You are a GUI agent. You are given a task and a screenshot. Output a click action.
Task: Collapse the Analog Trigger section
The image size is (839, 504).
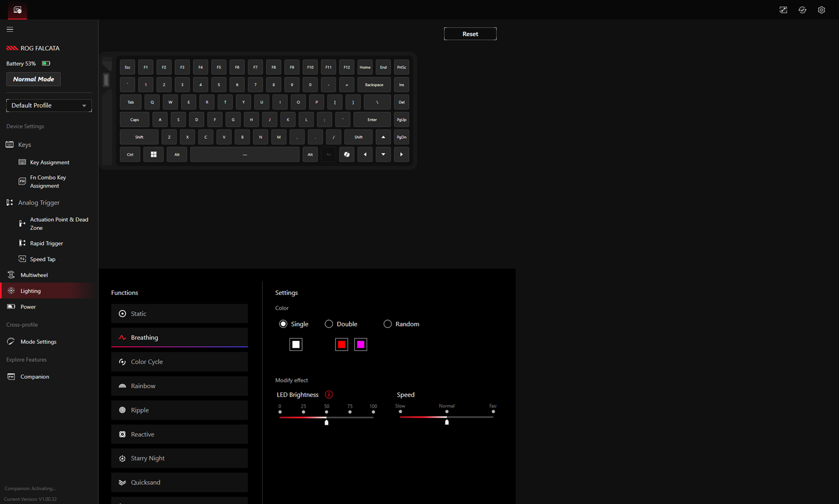(38, 203)
